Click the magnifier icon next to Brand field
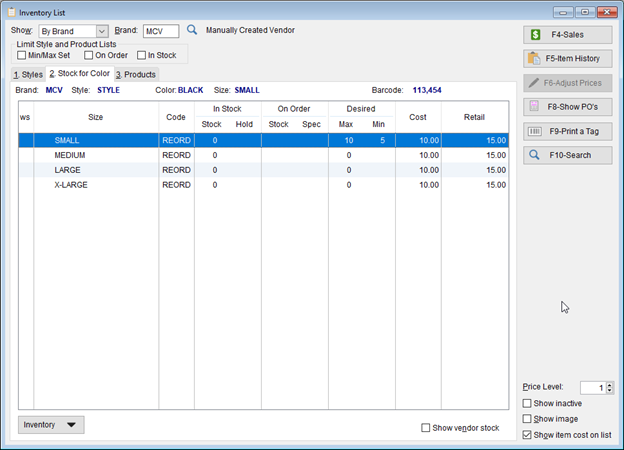The width and height of the screenshot is (624, 450). [x=192, y=31]
